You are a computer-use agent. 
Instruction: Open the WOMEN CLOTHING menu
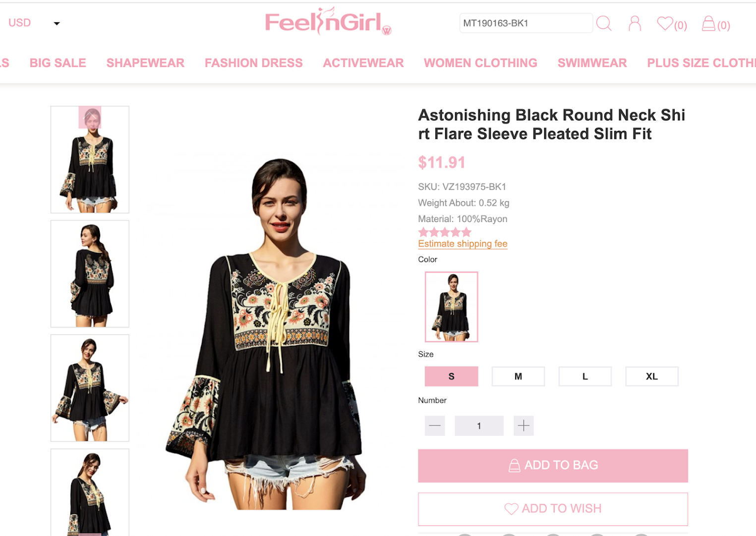click(480, 63)
